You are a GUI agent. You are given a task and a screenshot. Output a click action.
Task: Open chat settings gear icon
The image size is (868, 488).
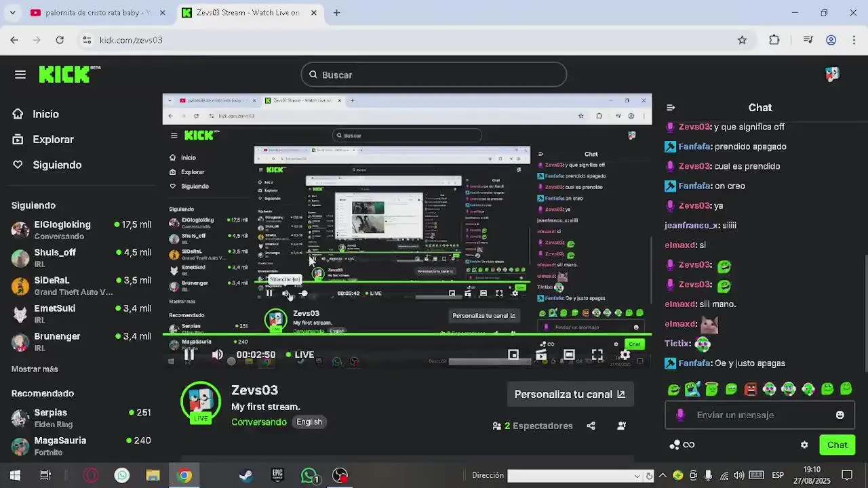point(804,445)
